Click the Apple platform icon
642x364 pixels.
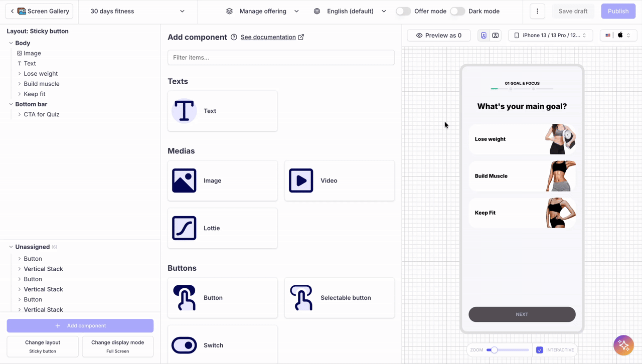click(x=620, y=35)
